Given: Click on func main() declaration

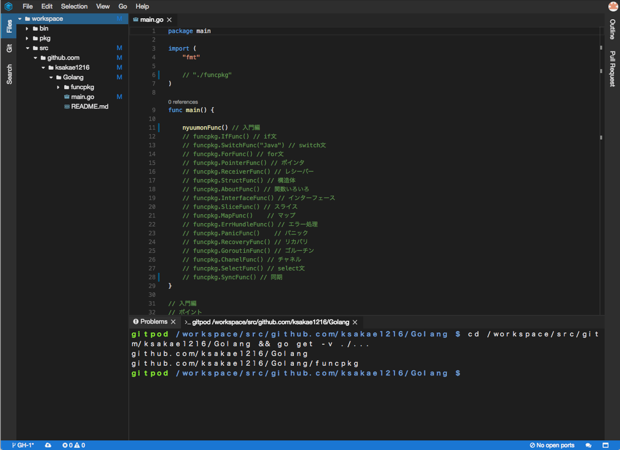Looking at the screenshot, I should 191,110.
